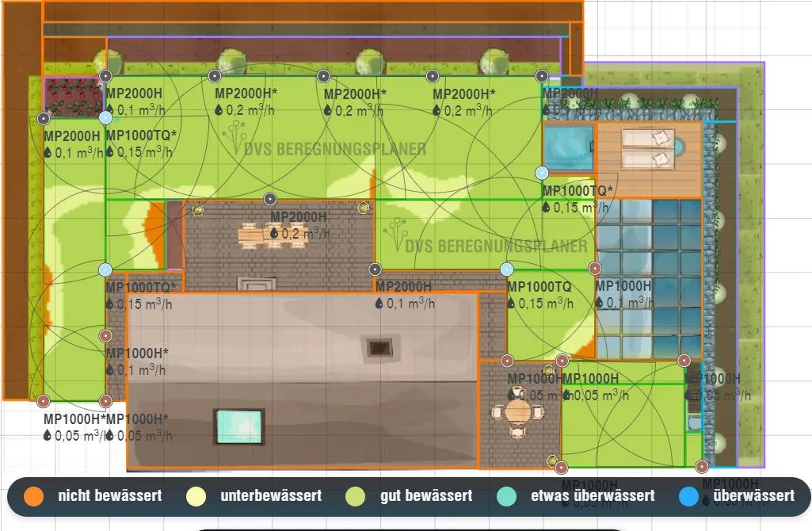Select the rectangular dining table on the patio
Image resolution: width=812 pixels, height=531 pixels.
pyautogui.click(x=272, y=234)
